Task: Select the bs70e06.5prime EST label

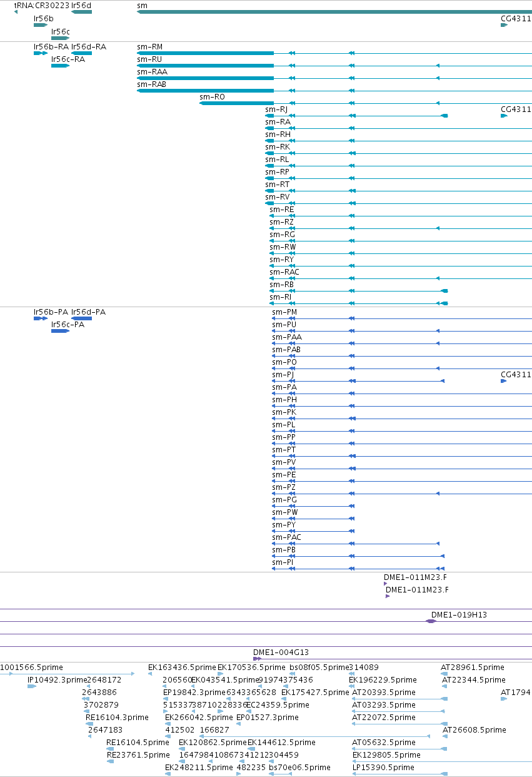Action: pos(299,767)
